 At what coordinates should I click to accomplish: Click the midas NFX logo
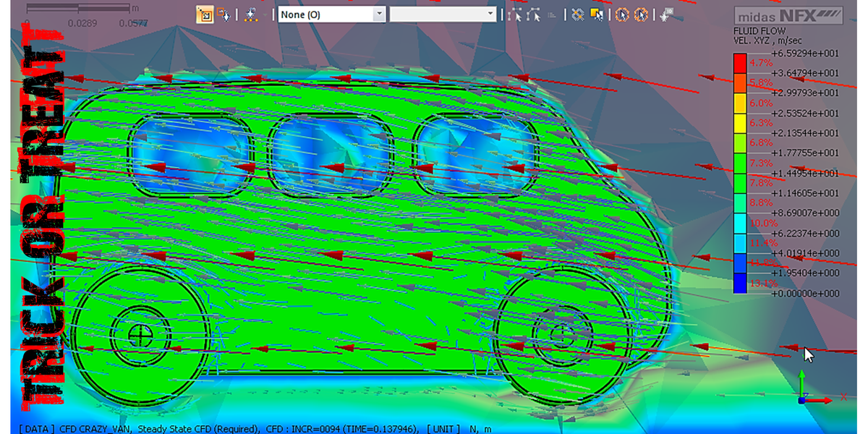pyautogui.click(x=788, y=16)
